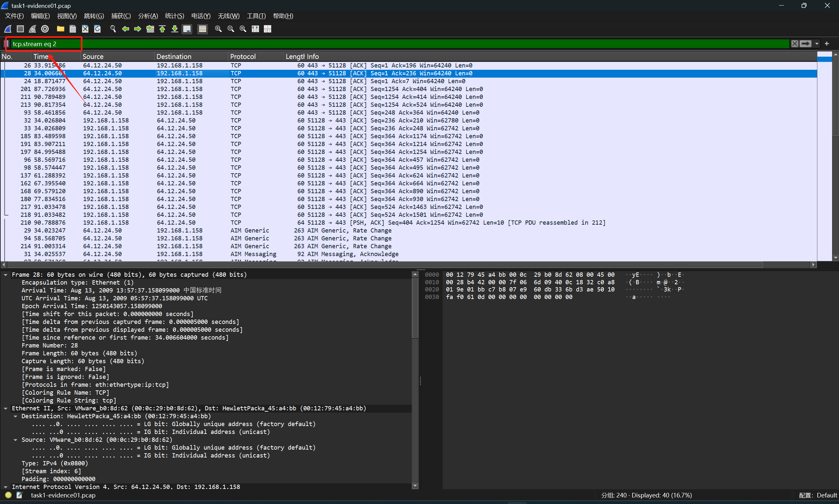Image resolution: width=839 pixels, height=504 pixels.
Task: Start capture with the blue shark fin icon
Action: tap(8, 29)
